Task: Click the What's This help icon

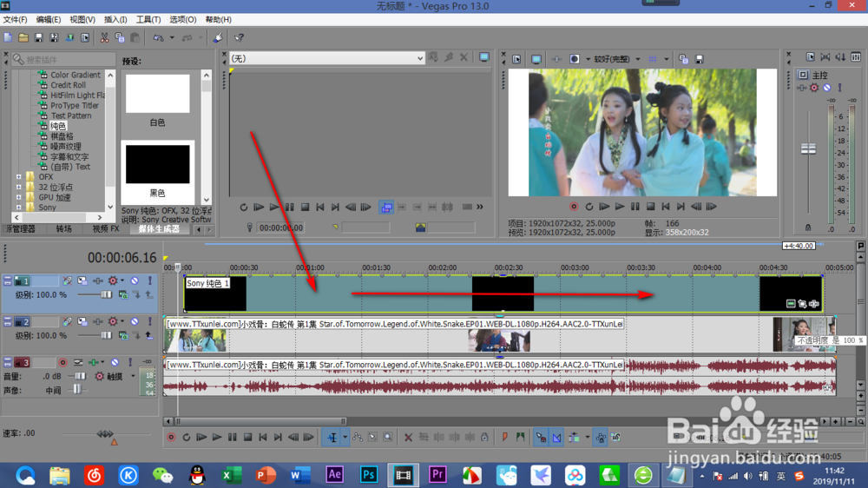Action: [240, 37]
